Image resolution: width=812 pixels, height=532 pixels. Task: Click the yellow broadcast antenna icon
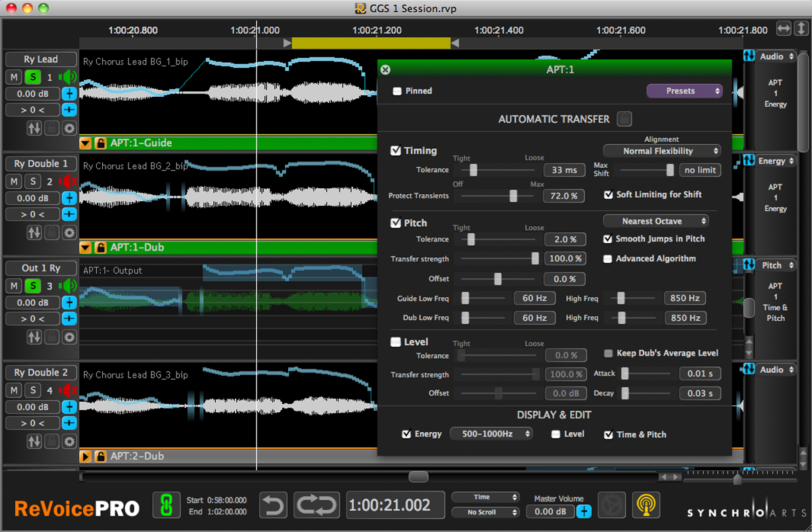(646, 505)
